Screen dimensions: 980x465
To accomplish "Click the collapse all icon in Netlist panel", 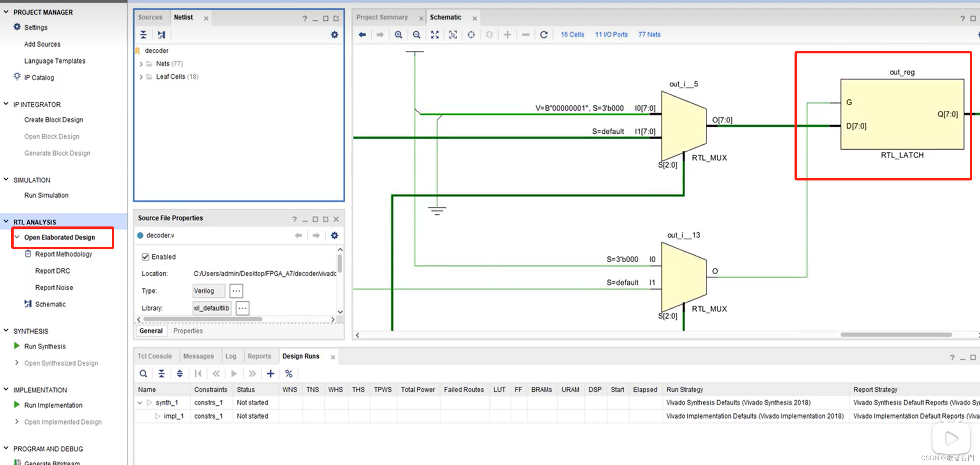I will 143,35.
